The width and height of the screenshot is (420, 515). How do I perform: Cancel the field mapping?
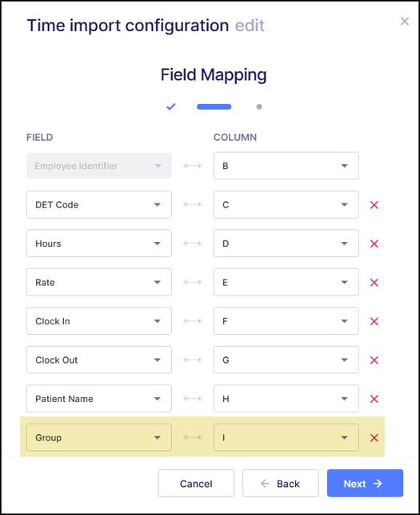196,483
